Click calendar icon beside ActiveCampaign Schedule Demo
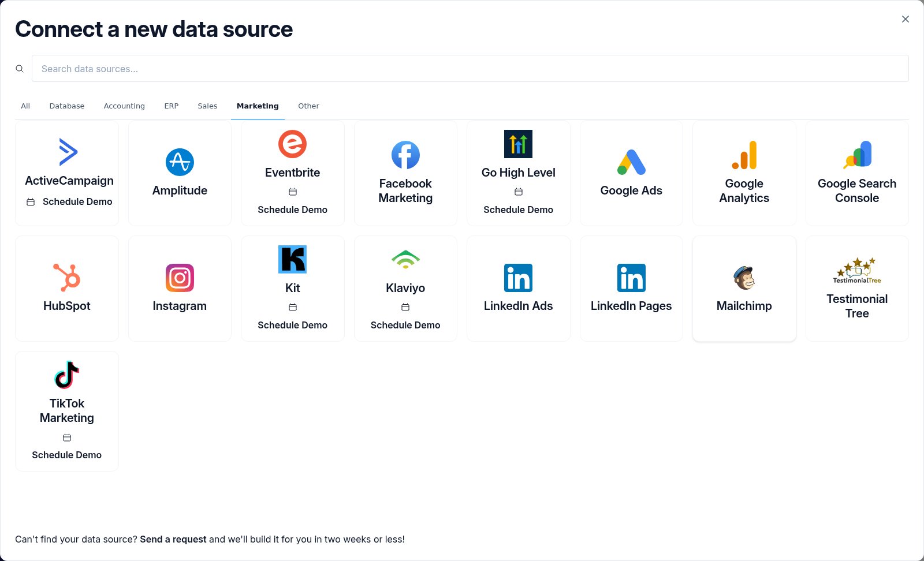This screenshot has height=561, width=924. point(31,202)
